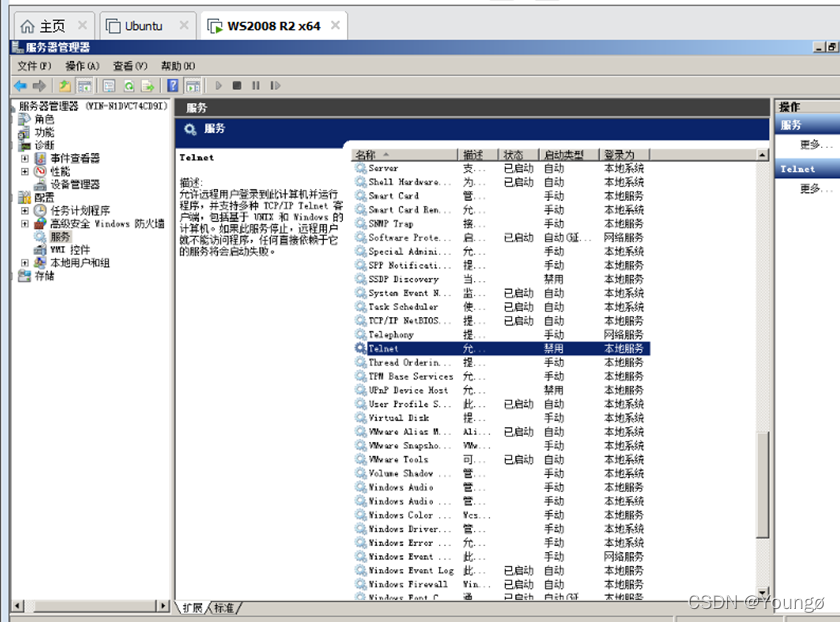Select the VMware Tools service row
The height and width of the screenshot is (622, 840).
point(502,460)
